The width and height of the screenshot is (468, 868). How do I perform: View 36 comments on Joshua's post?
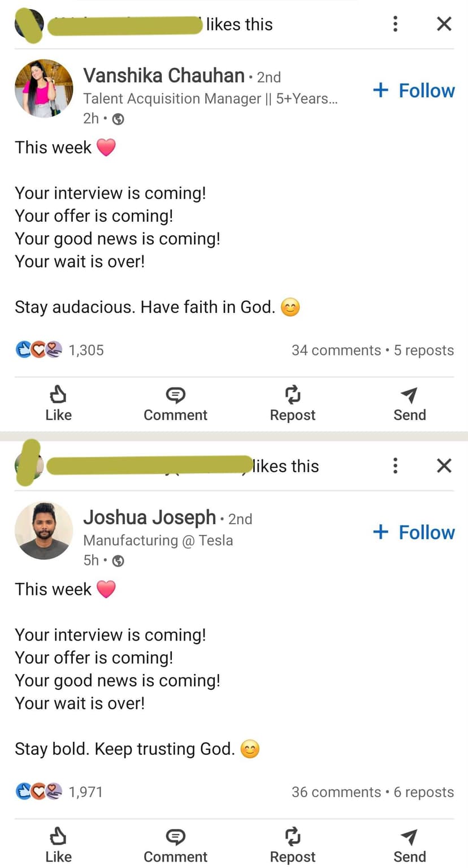[336, 792]
